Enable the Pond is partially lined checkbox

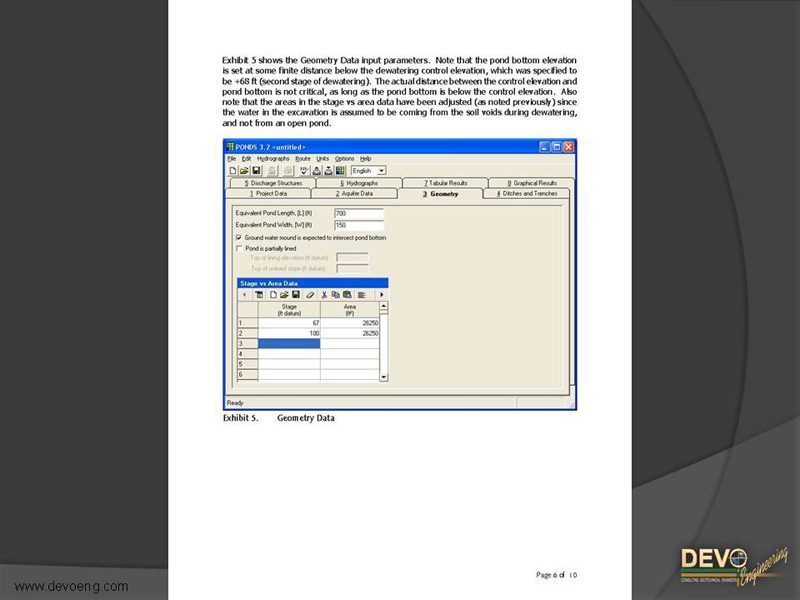pos(239,248)
